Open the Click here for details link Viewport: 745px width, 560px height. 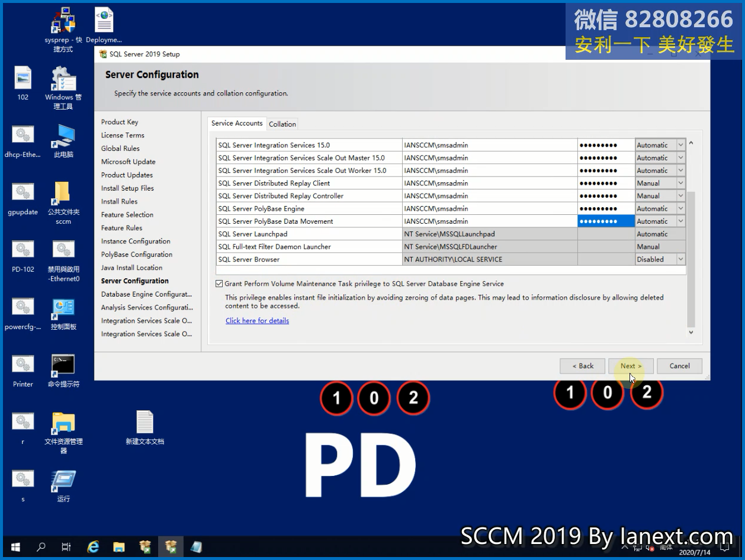pyautogui.click(x=257, y=321)
